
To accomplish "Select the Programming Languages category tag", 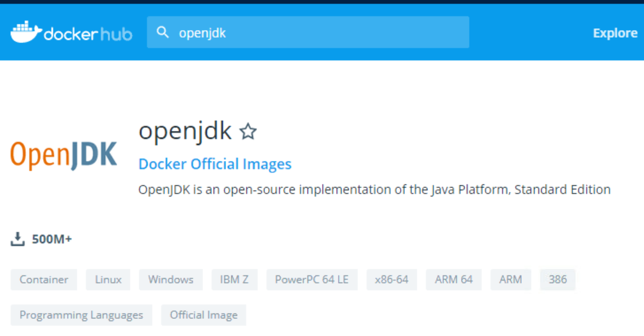I will pos(81,315).
